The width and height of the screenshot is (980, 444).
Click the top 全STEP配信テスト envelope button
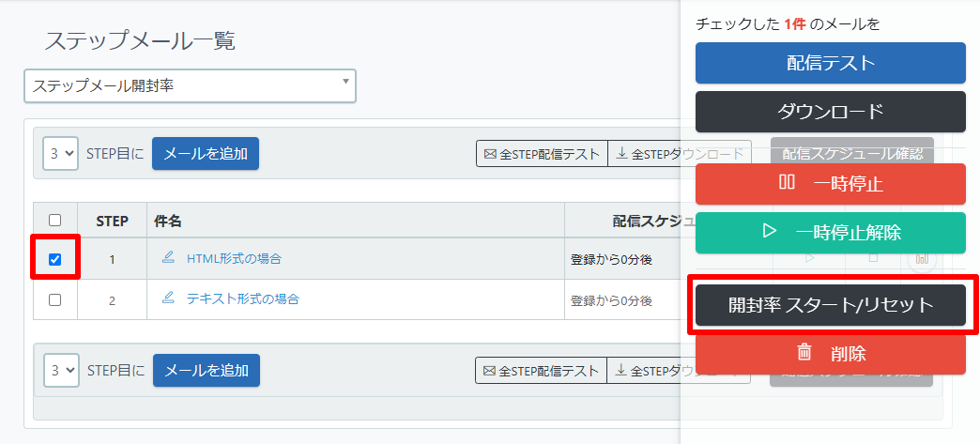point(542,154)
